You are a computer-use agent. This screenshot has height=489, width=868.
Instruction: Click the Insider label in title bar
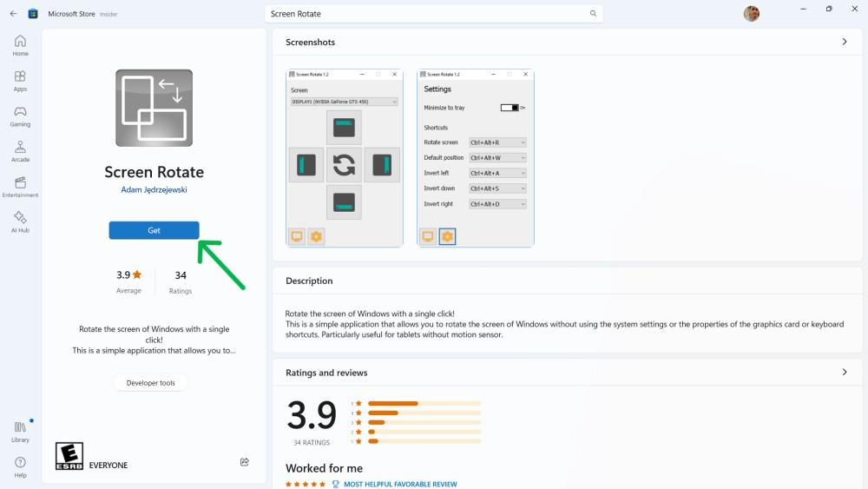(108, 15)
